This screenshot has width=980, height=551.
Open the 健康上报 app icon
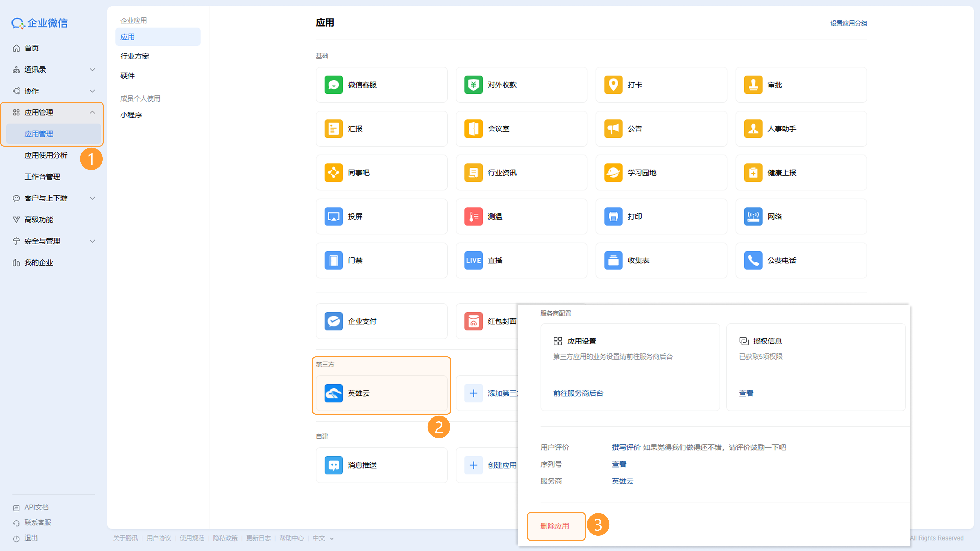[x=753, y=172]
